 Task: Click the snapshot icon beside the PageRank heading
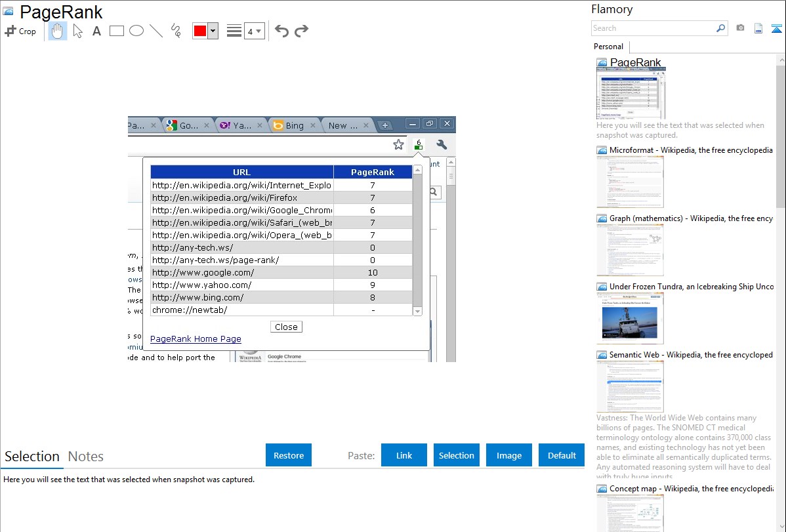(x=8, y=11)
